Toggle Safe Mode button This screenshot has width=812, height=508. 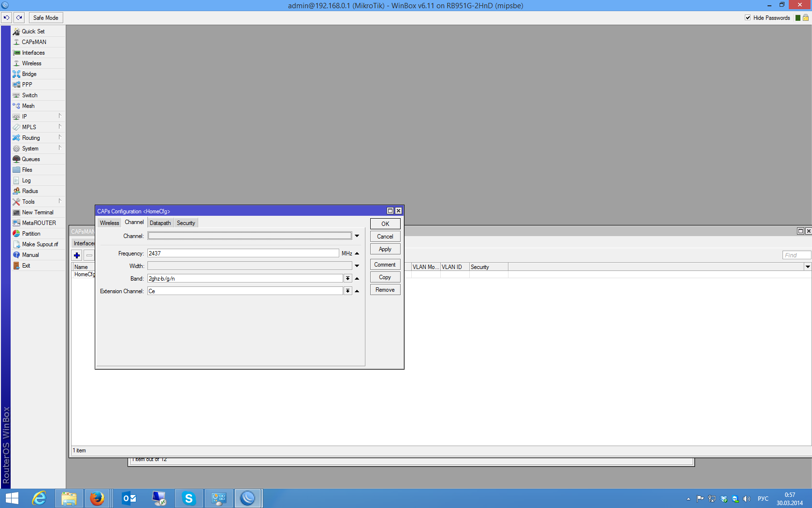46,18
